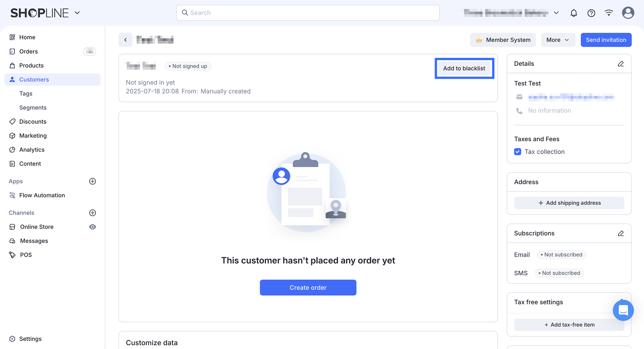644x349 pixels.
Task: Uncheck the Tax collection checkbox
Action: tap(517, 151)
